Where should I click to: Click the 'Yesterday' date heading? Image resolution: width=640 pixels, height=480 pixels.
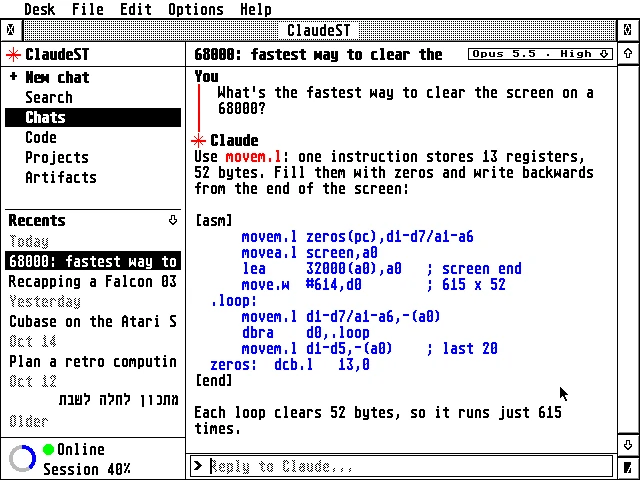(x=45, y=302)
